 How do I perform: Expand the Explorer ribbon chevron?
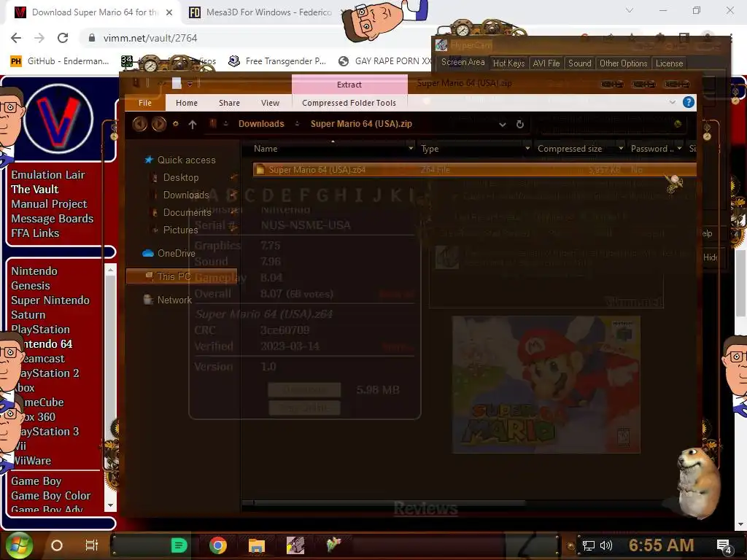point(672,102)
